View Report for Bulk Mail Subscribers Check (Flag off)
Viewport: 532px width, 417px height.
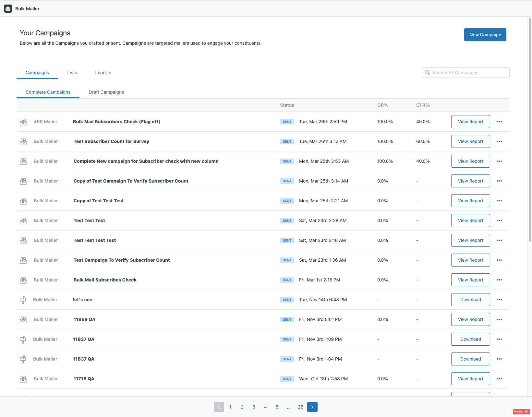(471, 122)
